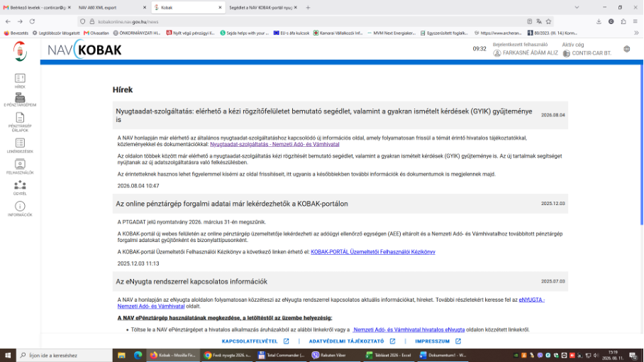Open Nyugtaadat-szolgáltatás - Nemzeti Adó- és Vámhivatal link
The height and width of the screenshot is (362, 644).
tap(274, 144)
